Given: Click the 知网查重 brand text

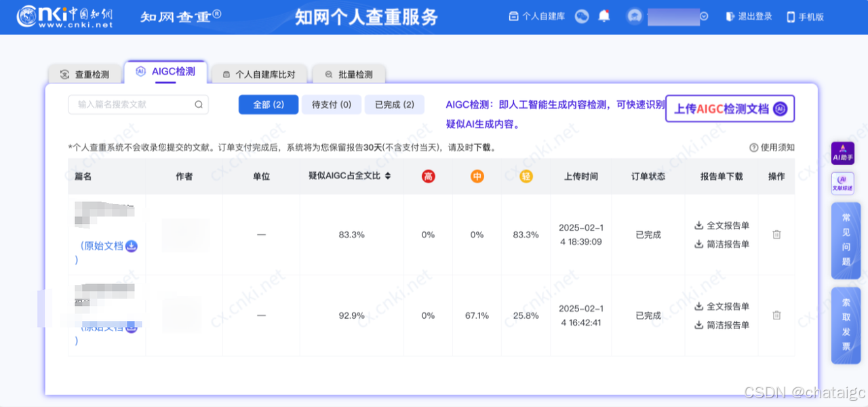Looking at the screenshot, I should click(180, 16).
